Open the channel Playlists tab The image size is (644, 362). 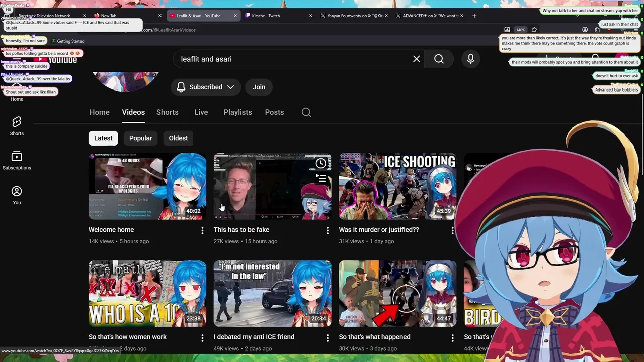237,112
